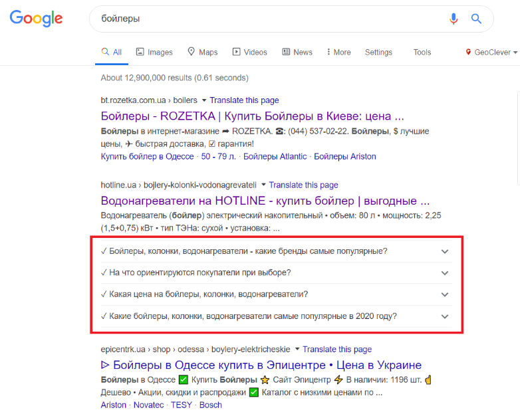Screen dimensions: 520x420
Task: Translate the epicentrk.ua result page
Action: [337, 349]
